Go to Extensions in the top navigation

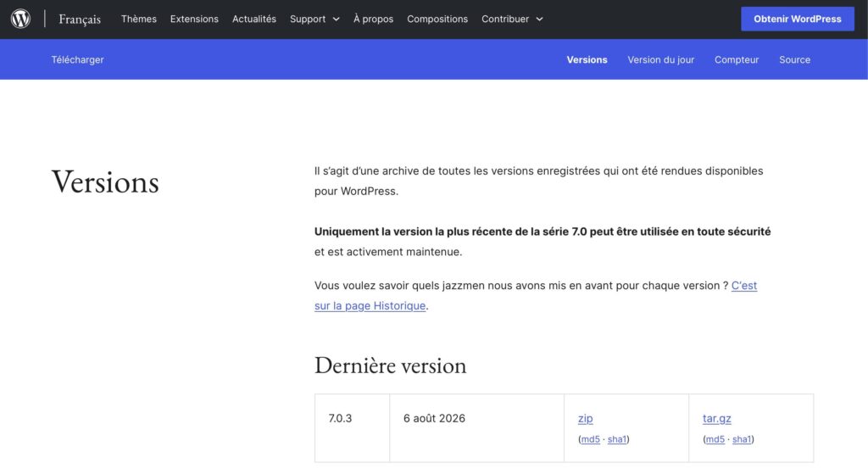(194, 19)
